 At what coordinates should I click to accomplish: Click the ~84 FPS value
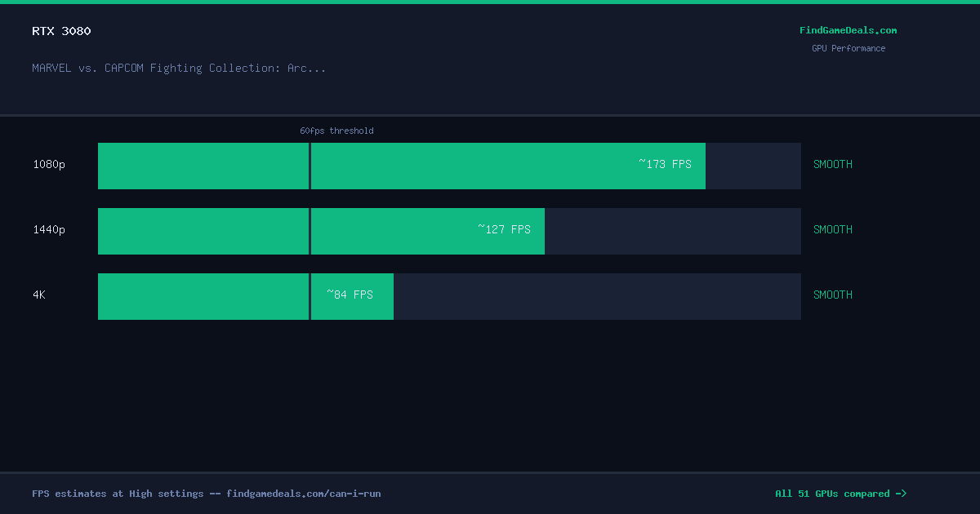350,295
